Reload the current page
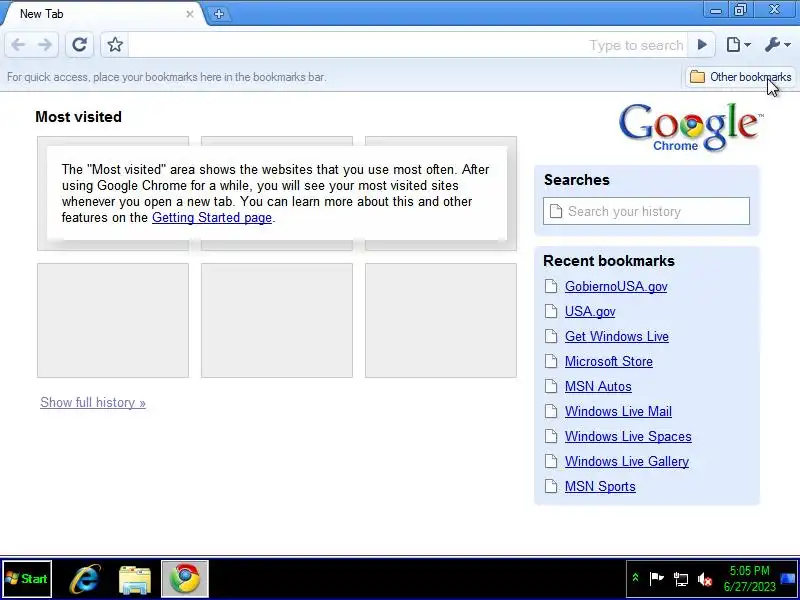 click(x=80, y=45)
